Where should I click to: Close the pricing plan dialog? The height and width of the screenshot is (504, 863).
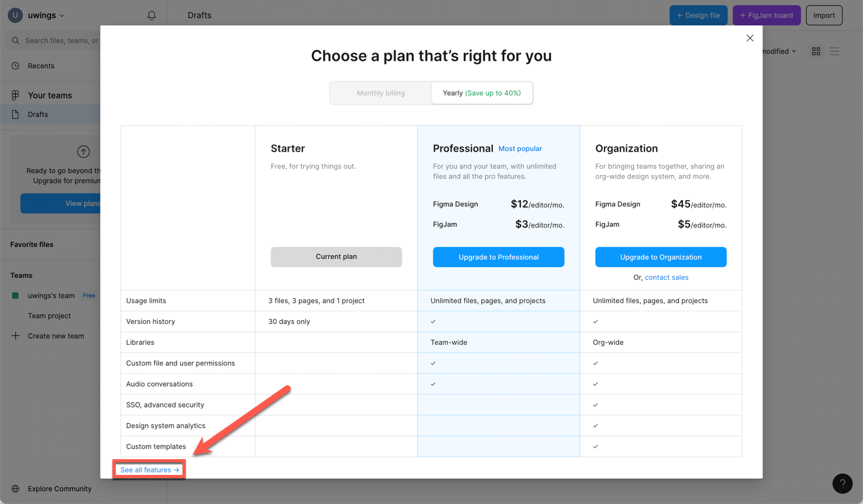[x=750, y=38]
